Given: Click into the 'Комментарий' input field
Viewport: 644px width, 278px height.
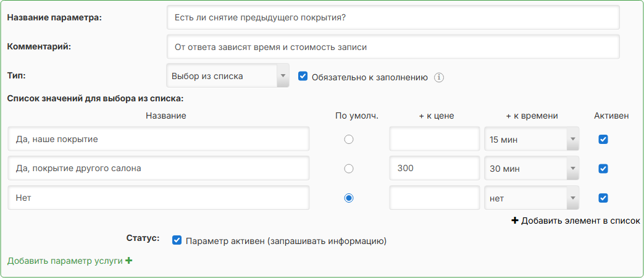Looking at the screenshot, I should [x=393, y=47].
